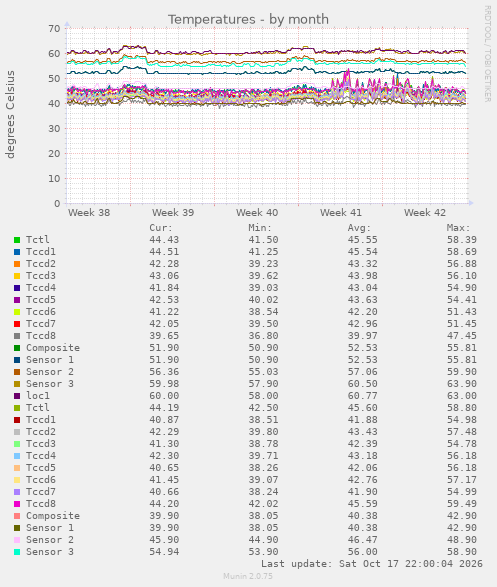Click the cyan Sensor 3 legend color swatch

(17, 552)
